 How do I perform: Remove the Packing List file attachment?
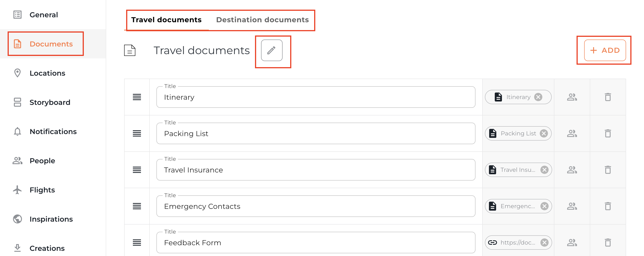pos(543,134)
